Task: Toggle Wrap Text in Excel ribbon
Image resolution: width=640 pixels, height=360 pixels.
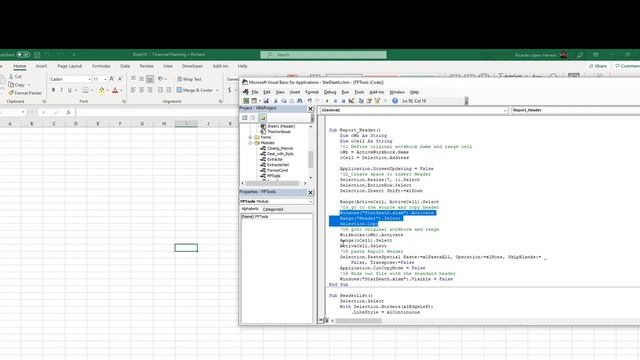Action: pyautogui.click(x=189, y=79)
